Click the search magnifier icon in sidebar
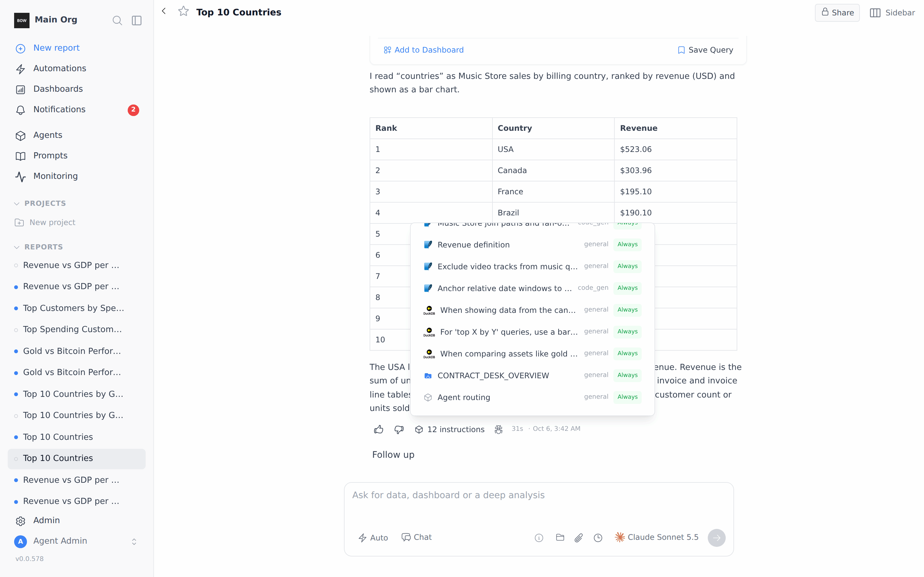The width and height of the screenshot is (924, 577). click(117, 20)
